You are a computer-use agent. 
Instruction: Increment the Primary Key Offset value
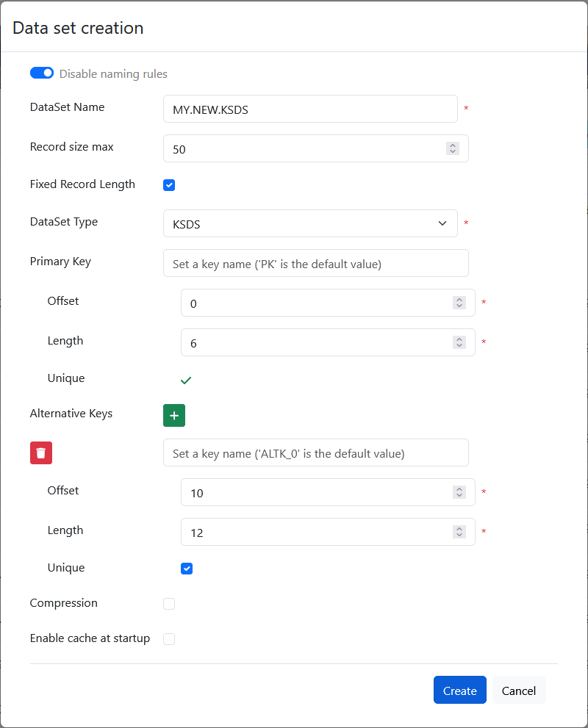(459, 300)
